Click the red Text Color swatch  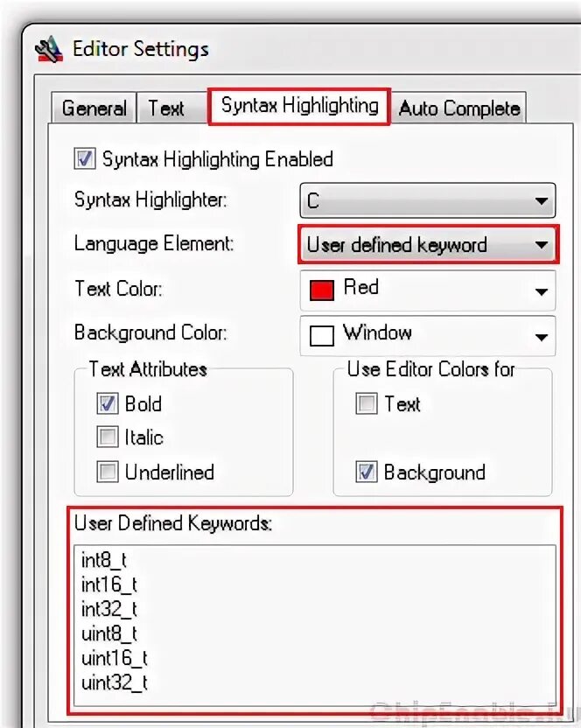pyautogui.click(x=321, y=290)
